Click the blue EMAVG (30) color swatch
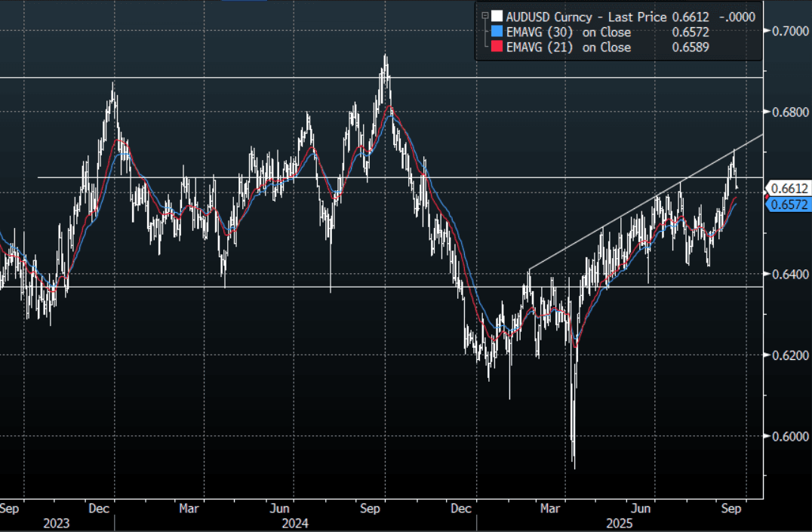The width and height of the screenshot is (812, 532). click(497, 32)
